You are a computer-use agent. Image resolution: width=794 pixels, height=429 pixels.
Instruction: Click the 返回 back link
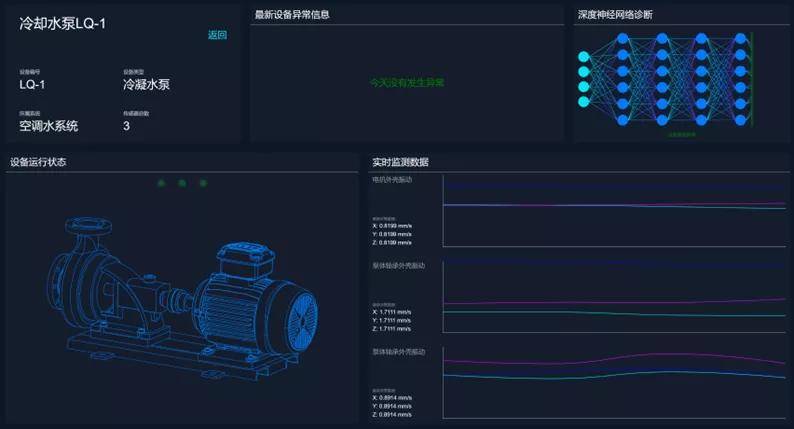point(217,35)
